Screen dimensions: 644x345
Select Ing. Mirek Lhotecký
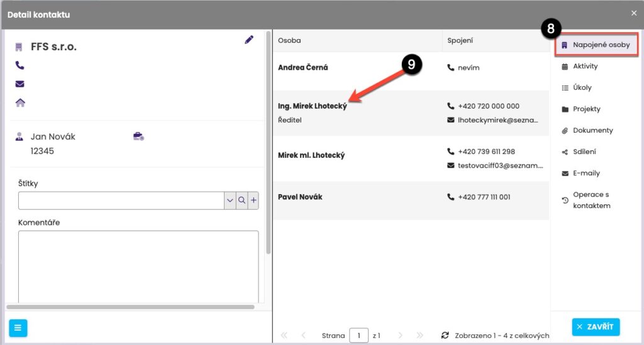[x=313, y=106]
